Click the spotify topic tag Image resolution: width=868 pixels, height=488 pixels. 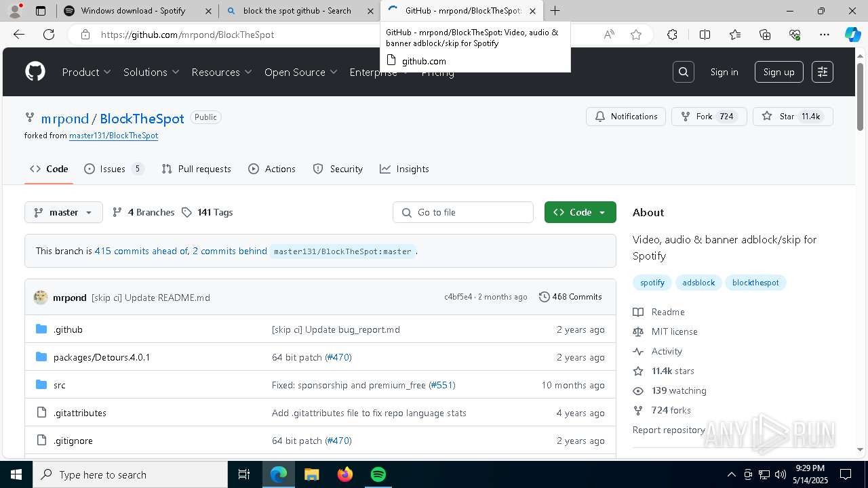click(652, 283)
